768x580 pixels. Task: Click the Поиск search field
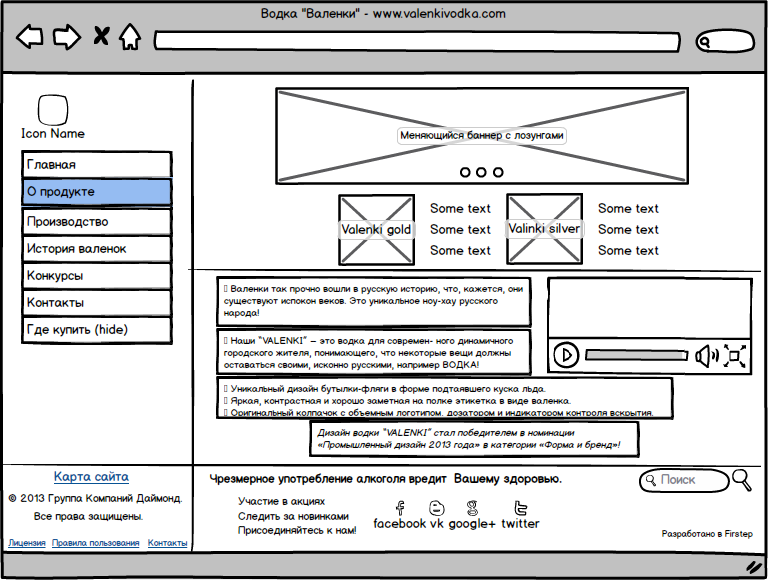(x=684, y=480)
